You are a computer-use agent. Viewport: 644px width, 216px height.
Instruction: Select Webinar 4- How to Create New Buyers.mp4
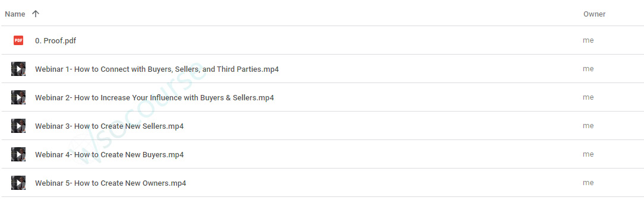(x=109, y=154)
